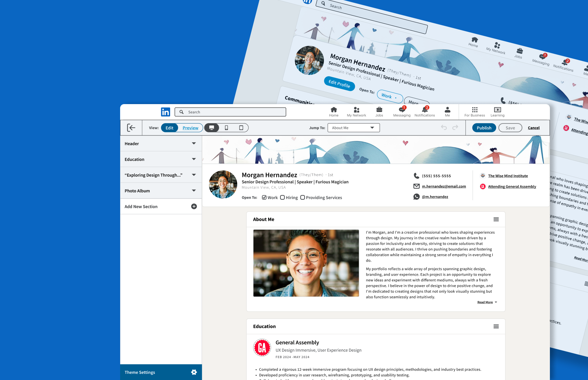Click the small GA icon beside Attending
588x380 pixels.
click(483, 186)
